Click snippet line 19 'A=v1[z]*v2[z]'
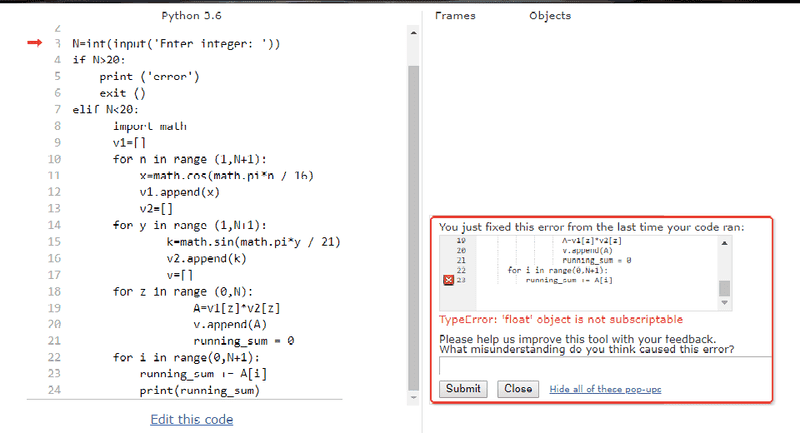 pos(592,241)
